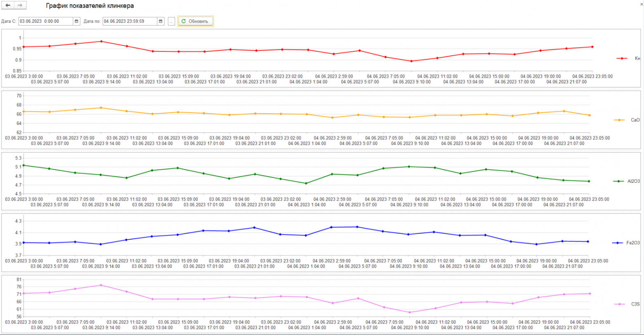Focus the Дата С input field
The image size is (644, 335).
46,21
